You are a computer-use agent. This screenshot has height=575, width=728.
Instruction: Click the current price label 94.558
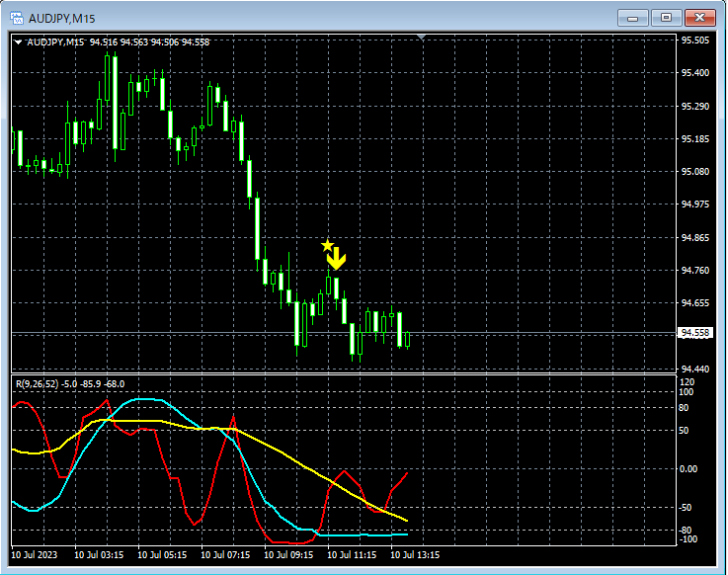tap(695, 333)
